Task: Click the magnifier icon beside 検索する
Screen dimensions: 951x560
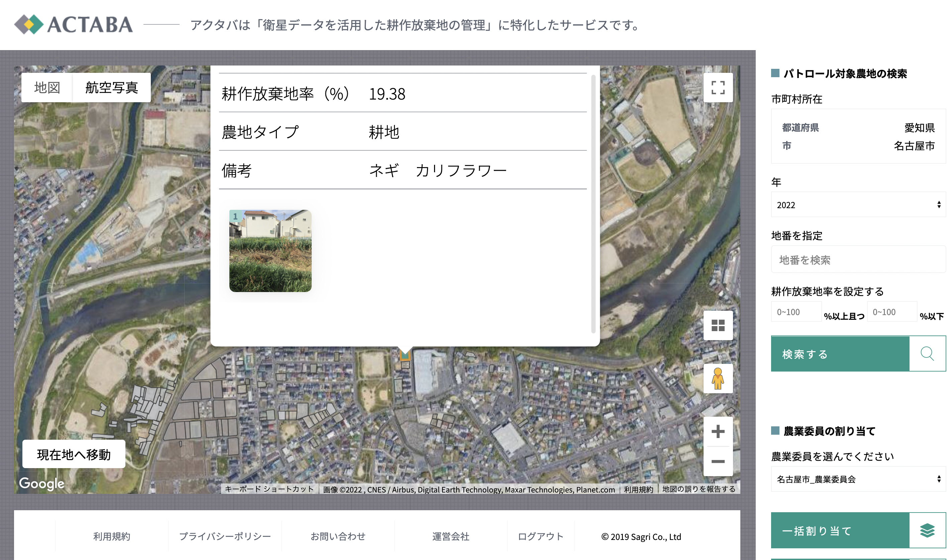Action: coord(927,354)
